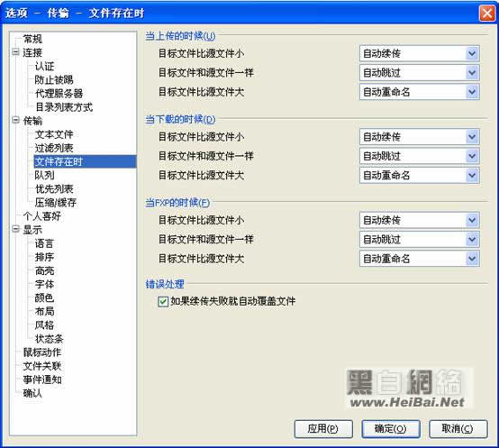Image resolution: width=499 pixels, height=448 pixels.
Task: Open the 个人喜好 settings page
Action: click(41, 216)
